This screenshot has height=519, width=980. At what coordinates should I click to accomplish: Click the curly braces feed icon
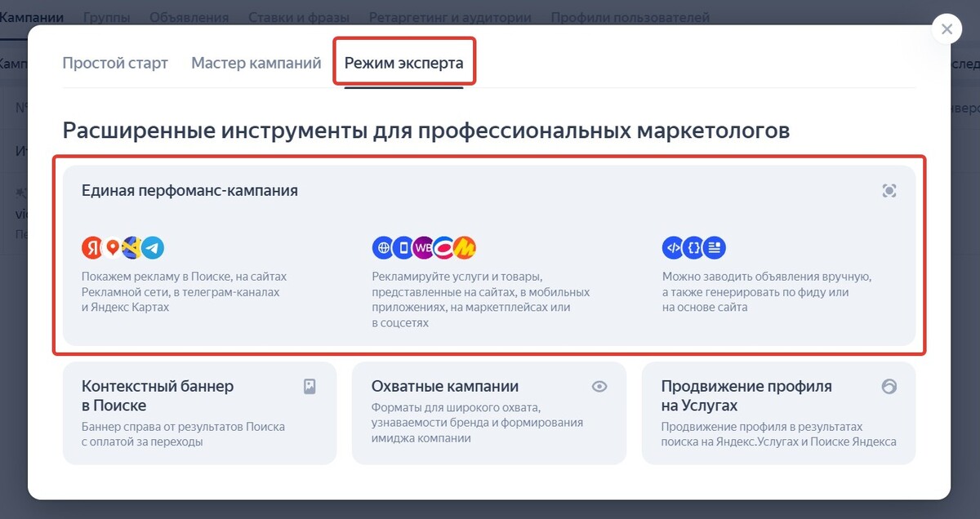(x=694, y=247)
